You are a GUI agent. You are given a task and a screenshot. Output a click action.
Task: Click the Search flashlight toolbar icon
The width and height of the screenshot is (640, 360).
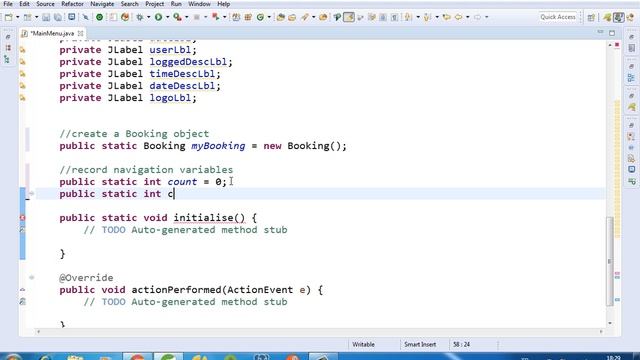coord(305,17)
